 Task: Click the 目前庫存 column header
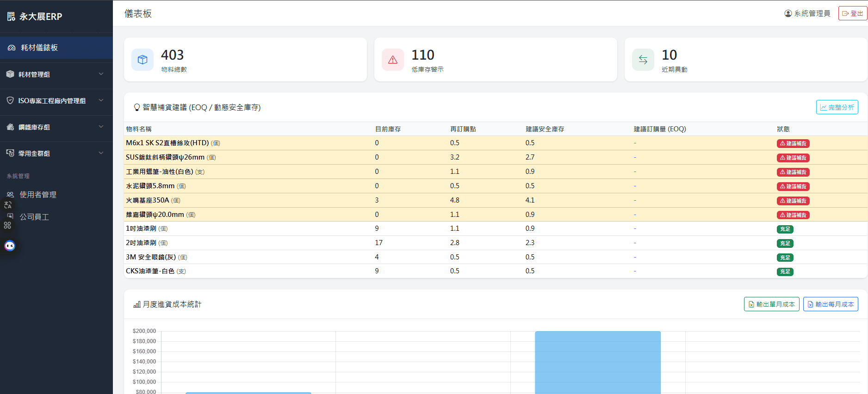click(388, 129)
